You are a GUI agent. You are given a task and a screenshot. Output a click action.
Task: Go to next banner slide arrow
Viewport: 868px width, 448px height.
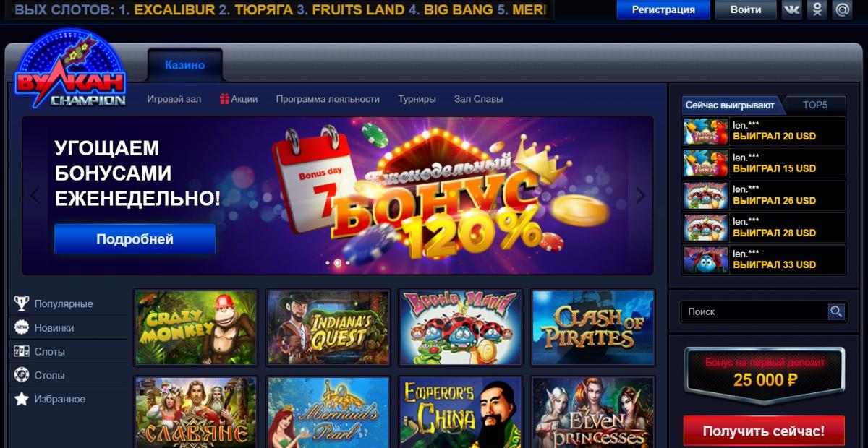click(640, 194)
